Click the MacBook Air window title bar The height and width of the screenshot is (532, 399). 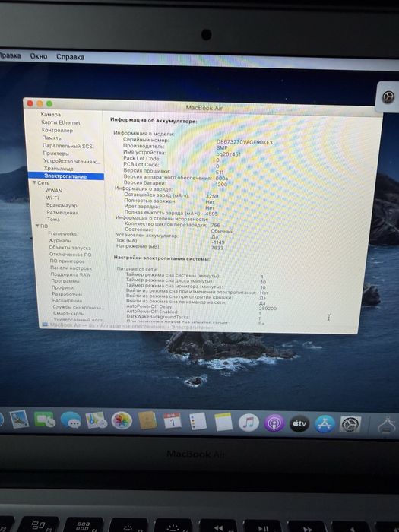click(204, 108)
